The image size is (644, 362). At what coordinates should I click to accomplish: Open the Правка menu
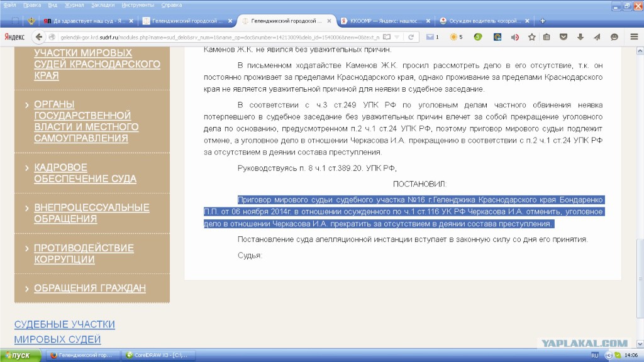pyautogui.click(x=32, y=5)
